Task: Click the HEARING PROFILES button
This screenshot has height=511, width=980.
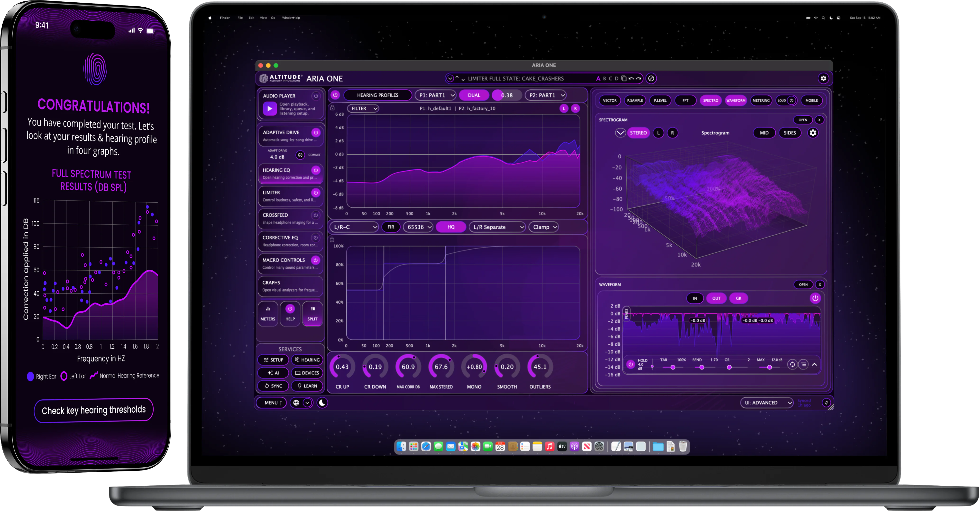Action: click(377, 95)
